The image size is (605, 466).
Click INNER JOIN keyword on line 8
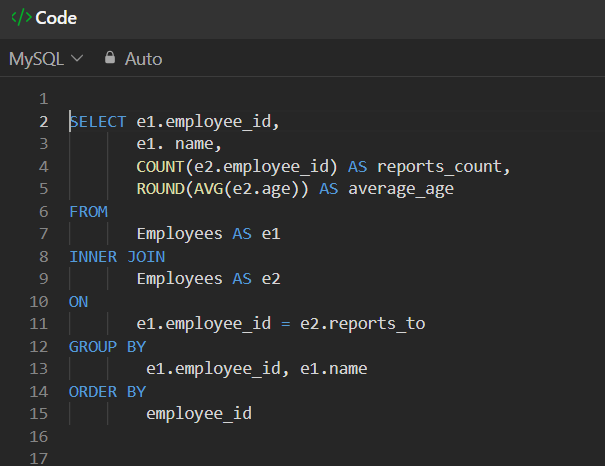point(117,257)
